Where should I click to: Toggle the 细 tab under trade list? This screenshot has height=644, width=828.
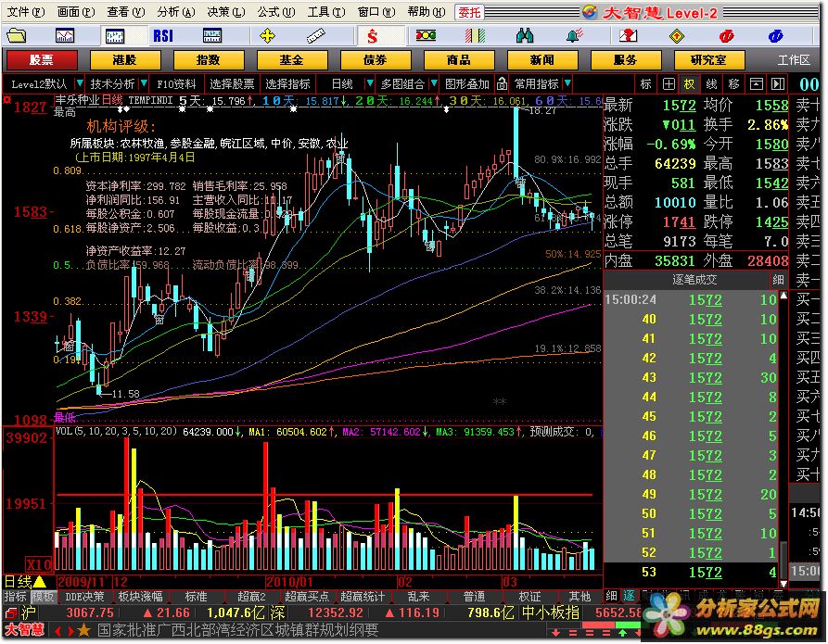(611, 596)
